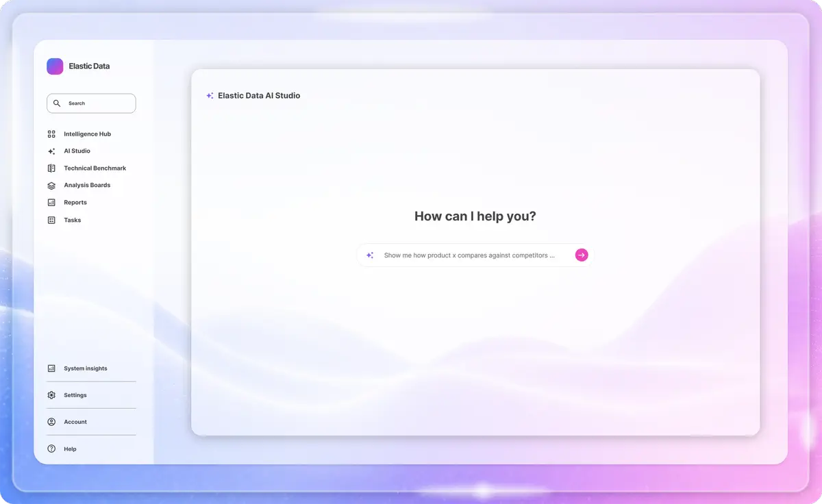Open the Account page label
The height and width of the screenshot is (504, 822).
[75, 422]
